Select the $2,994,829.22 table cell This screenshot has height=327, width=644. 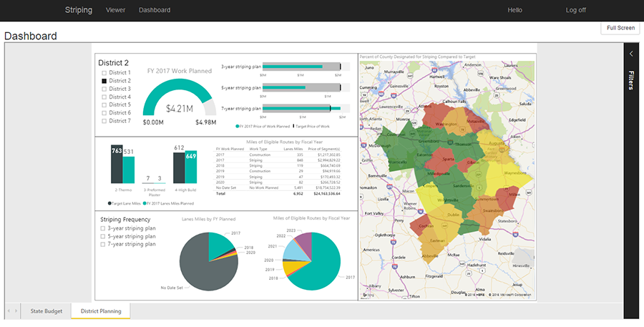pyautogui.click(x=326, y=160)
